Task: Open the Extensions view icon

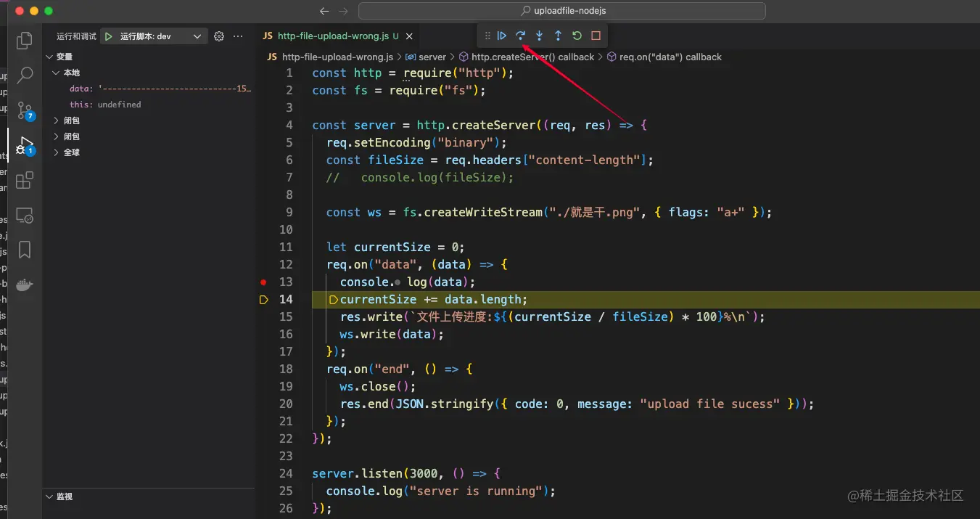Action: [x=24, y=180]
